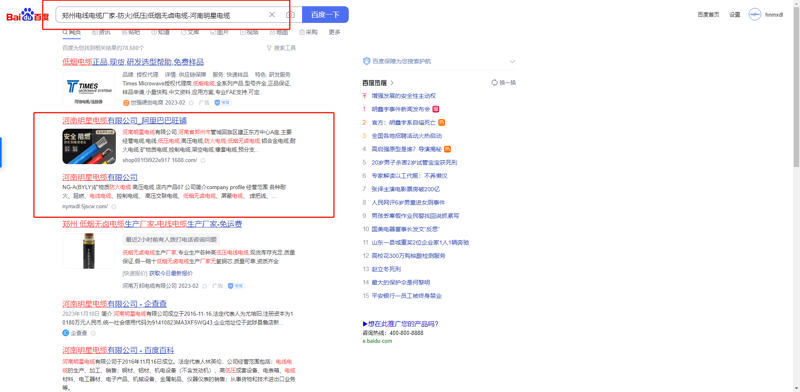Click 获取今日最新报价 link
This screenshot has width=800, height=392.
point(171,274)
